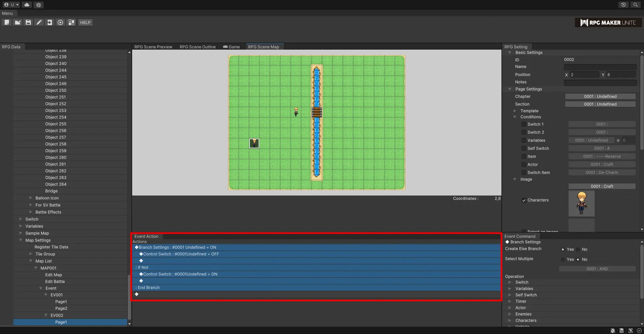Click the HELP button
This screenshot has height=334, width=644.
85,22
